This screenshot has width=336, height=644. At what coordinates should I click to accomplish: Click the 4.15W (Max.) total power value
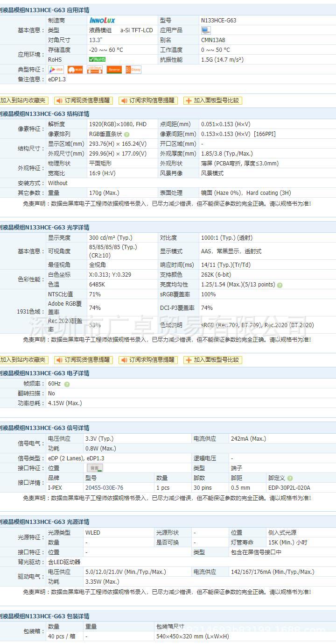[x=65, y=403]
